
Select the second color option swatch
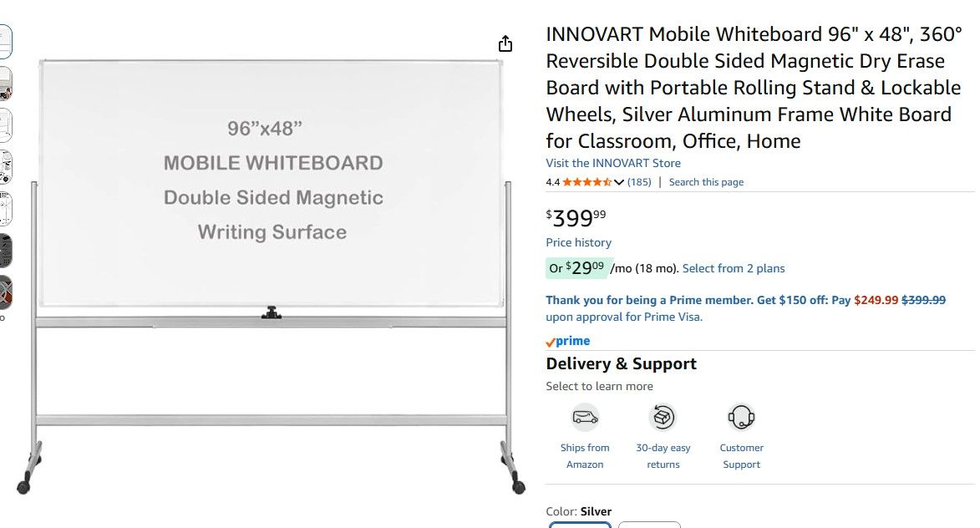tap(649, 525)
